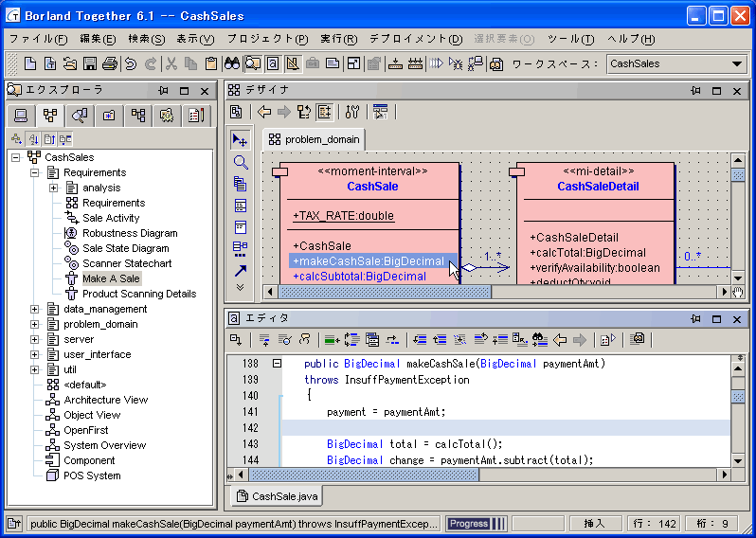The image size is (756, 538).
Task: Click the blank New document icon
Action: click(x=30, y=63)
